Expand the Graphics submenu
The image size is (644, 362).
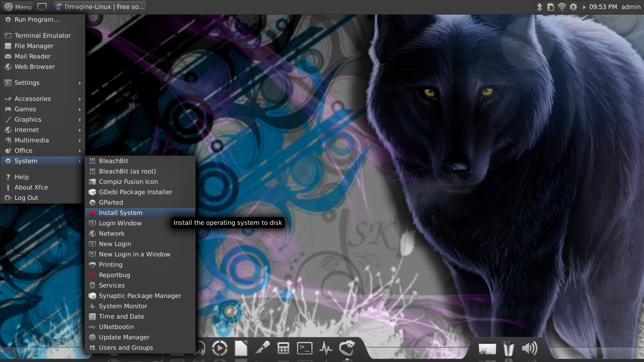coord(42,119)
